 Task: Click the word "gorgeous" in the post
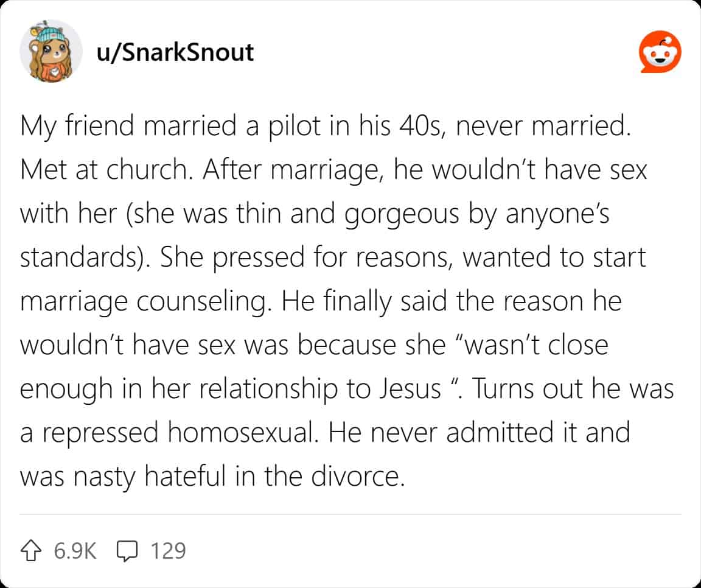click(x=389, y=214)
